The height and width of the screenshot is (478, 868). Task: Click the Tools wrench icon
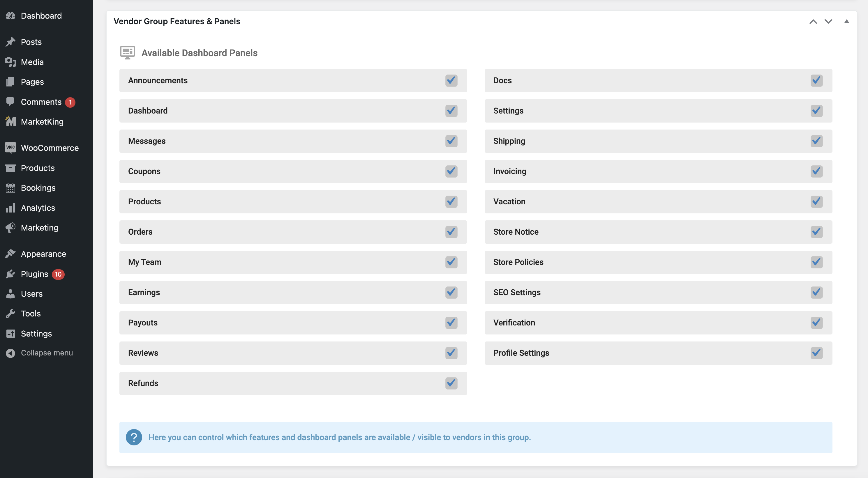click(x=10, y=313)
